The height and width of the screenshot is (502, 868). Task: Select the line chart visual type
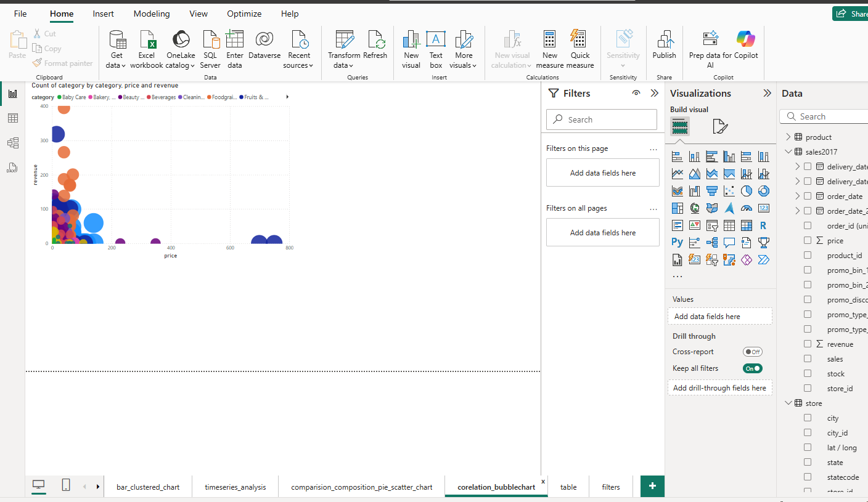point(678,174)
